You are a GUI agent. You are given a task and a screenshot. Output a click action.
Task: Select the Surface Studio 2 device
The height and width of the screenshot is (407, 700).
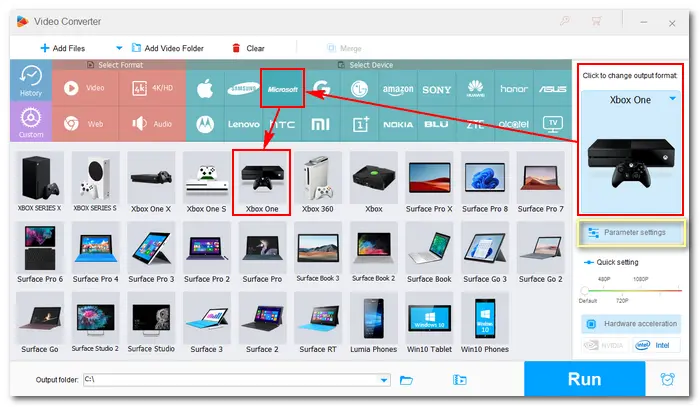point(95,323)
